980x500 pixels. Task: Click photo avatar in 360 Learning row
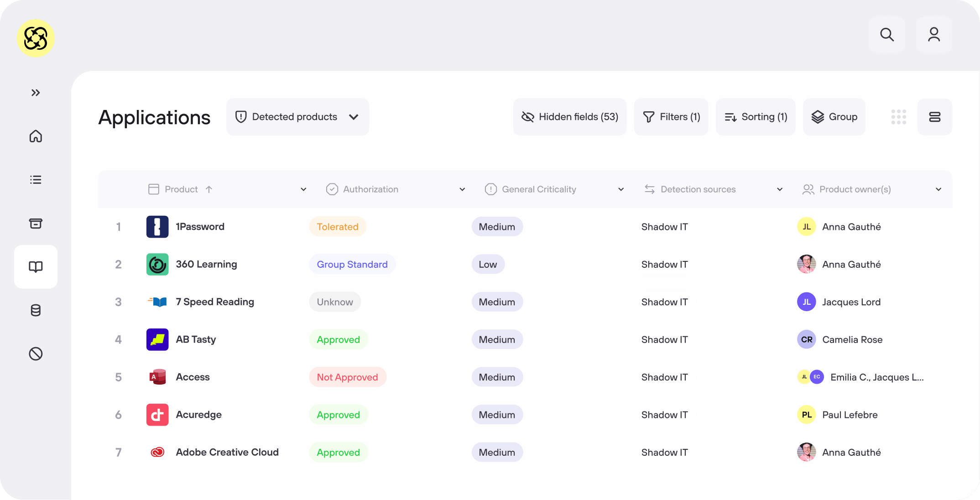(807, 265)
